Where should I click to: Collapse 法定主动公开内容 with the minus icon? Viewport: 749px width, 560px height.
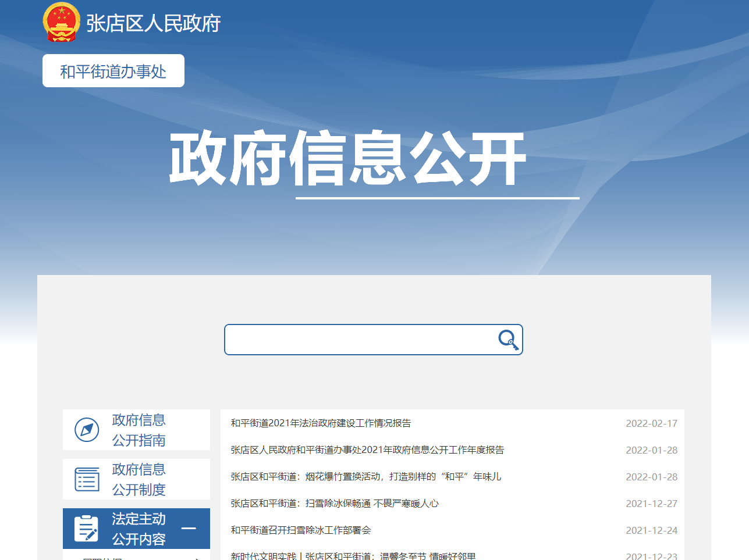(x=189, y=529)
